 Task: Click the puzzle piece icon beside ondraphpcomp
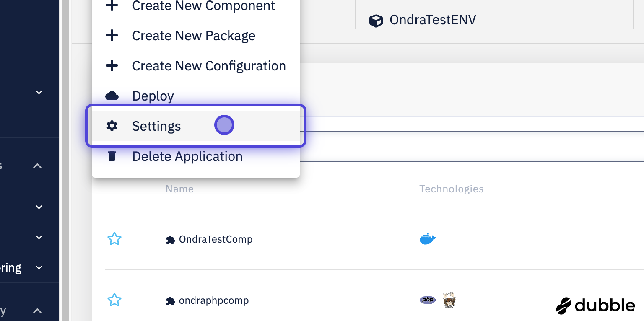point(170,301)
